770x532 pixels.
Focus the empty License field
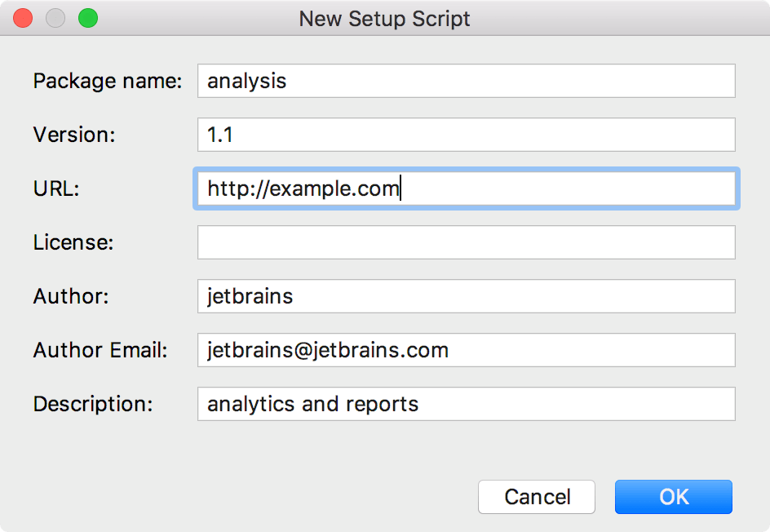pyautogui.click(x=465, y=242)
